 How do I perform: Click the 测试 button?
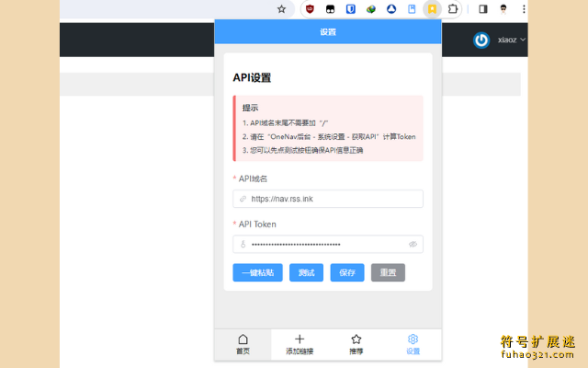coord(306,272)
